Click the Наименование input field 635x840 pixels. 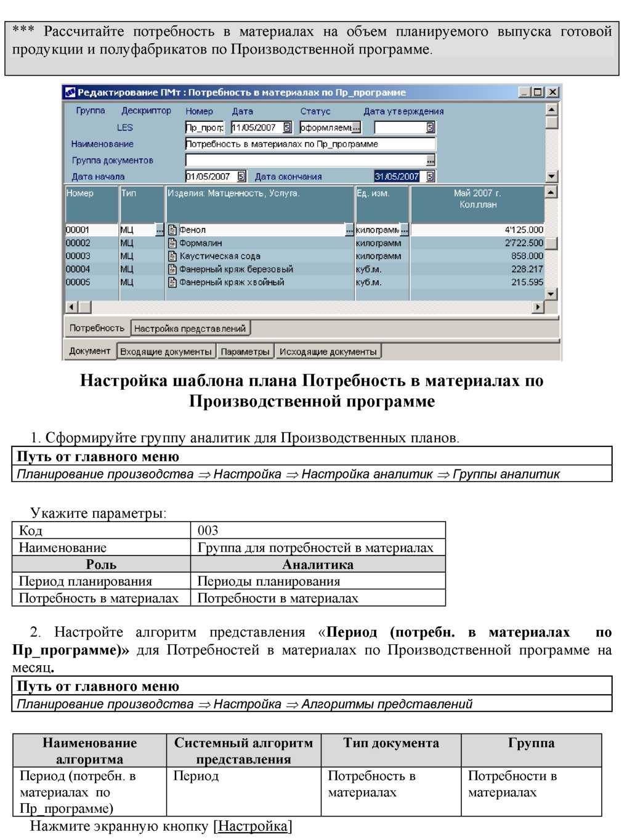click(x=310, y=144)
